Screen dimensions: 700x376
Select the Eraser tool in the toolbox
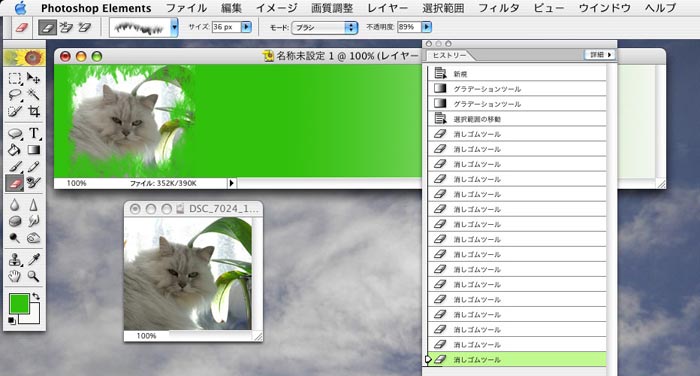[15, 183]
